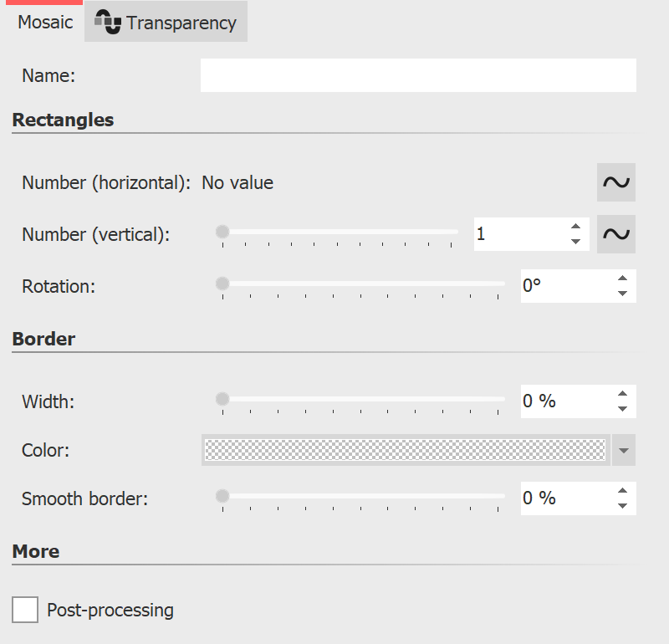Open the border Color dropdown
The image size is (669, 644).
coord(624,450)
